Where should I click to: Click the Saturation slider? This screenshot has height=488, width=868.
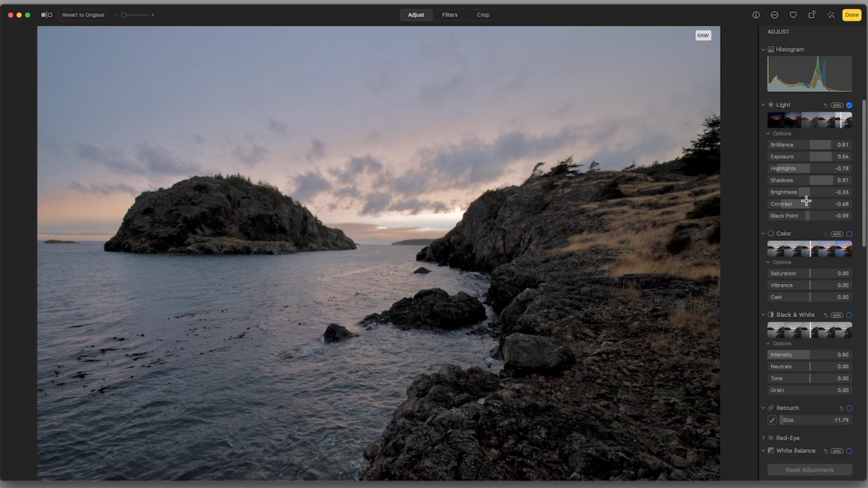point(810,274)
